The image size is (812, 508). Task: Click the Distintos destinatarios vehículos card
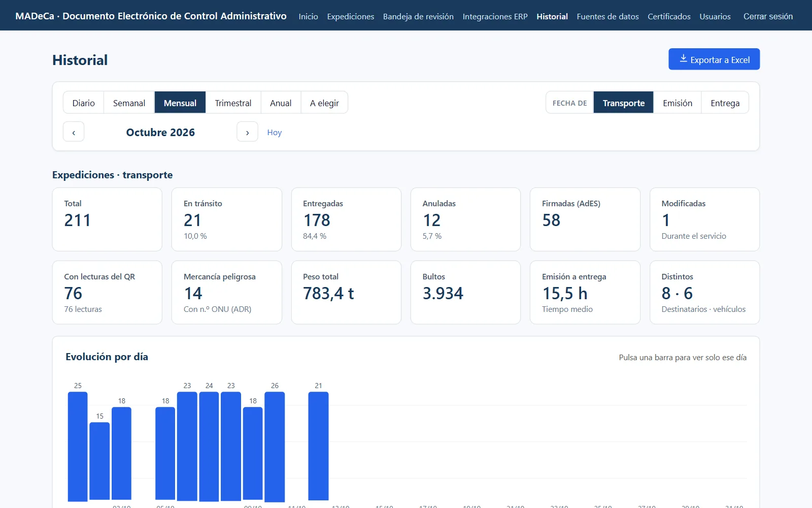point(704,293)
